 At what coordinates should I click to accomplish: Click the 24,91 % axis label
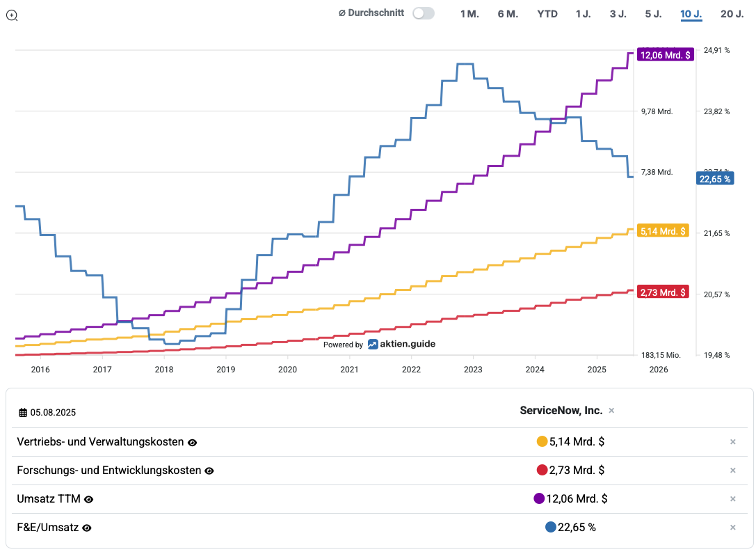pyautogui.click(x=717, y=50)
